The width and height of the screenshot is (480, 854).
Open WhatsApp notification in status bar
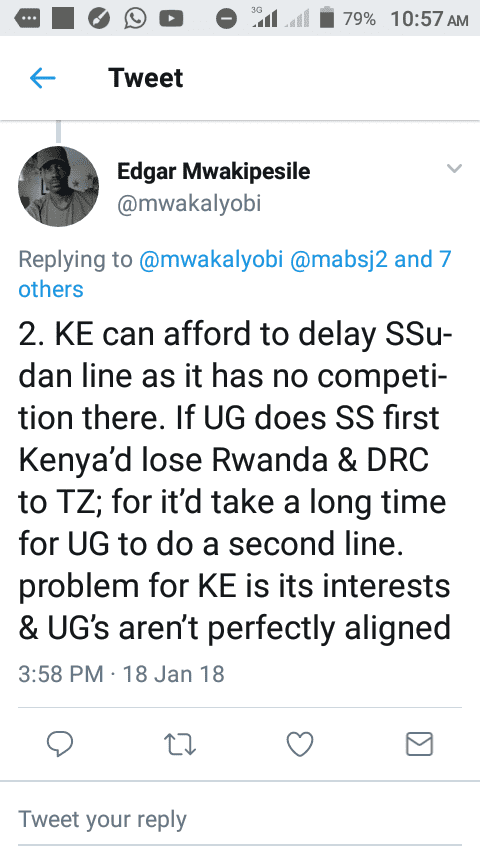[135, 19]
